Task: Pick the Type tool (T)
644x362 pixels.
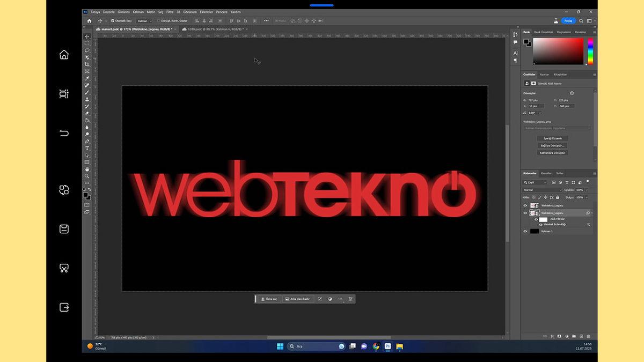Action: pos(87,149)
